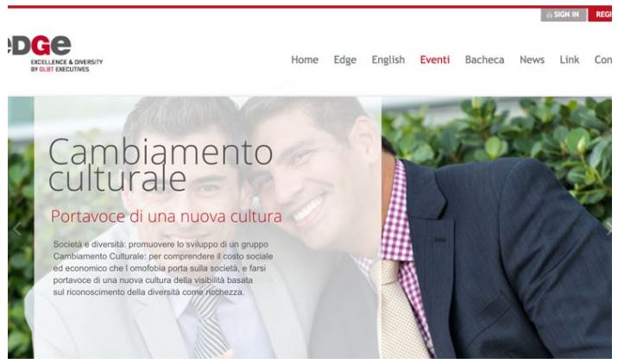Go to the Eventi section
Screen dimensions: 618x364
click(x=435, y=60)
